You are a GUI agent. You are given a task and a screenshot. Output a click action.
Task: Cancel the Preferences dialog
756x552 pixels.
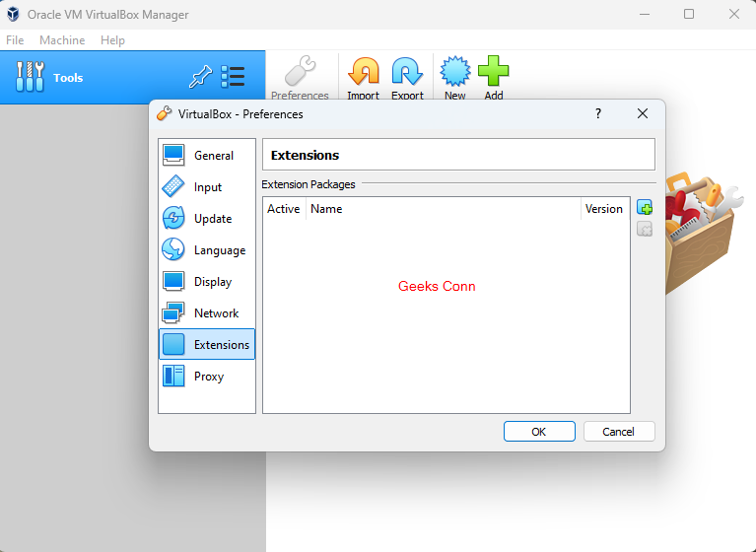click(619, 432)
